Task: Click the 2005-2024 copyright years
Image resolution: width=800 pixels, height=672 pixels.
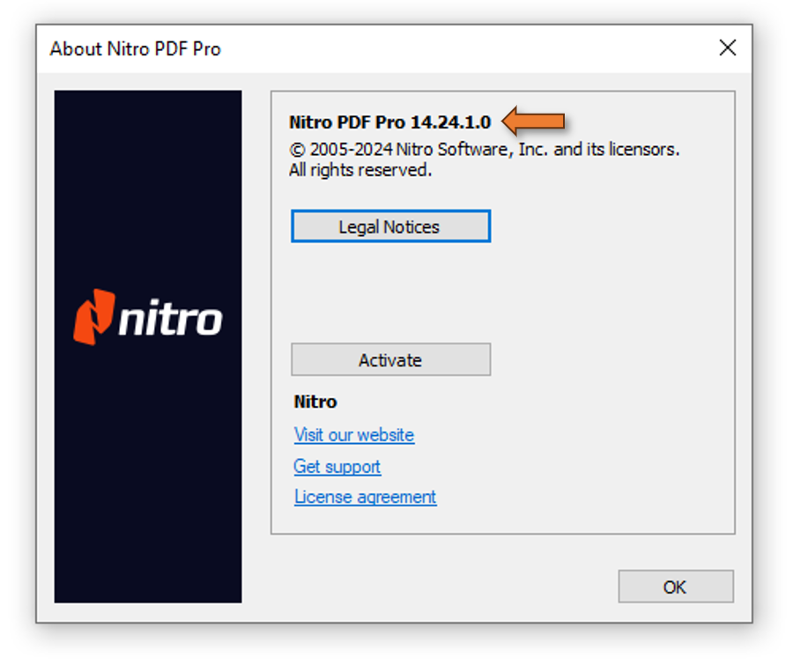Action: coord(351,150)
